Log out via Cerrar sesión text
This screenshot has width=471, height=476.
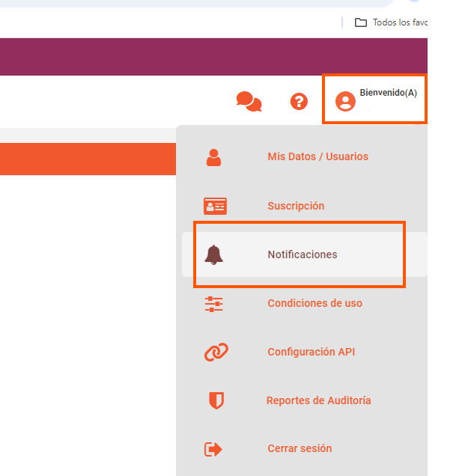(300, 449)
